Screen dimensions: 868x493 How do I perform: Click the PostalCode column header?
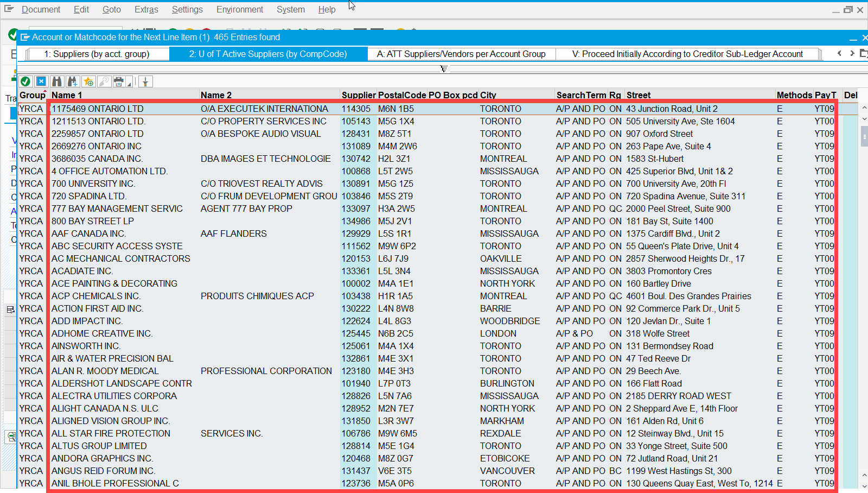[x=402, y=95]
